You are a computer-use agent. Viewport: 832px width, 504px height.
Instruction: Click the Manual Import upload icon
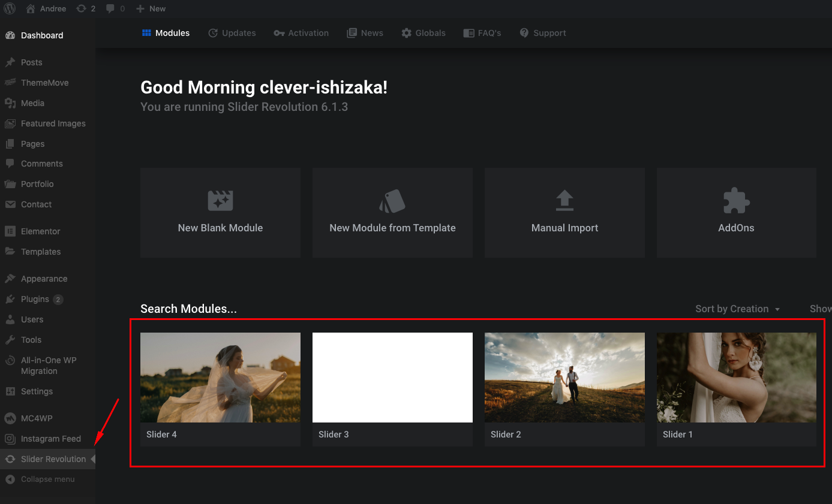coord(564,201)
